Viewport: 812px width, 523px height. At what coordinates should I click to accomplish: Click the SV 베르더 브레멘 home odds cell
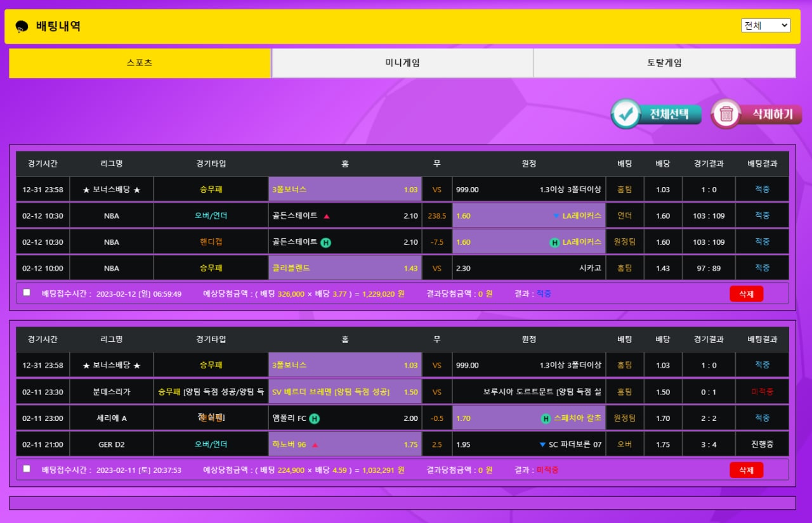point(345,392)
